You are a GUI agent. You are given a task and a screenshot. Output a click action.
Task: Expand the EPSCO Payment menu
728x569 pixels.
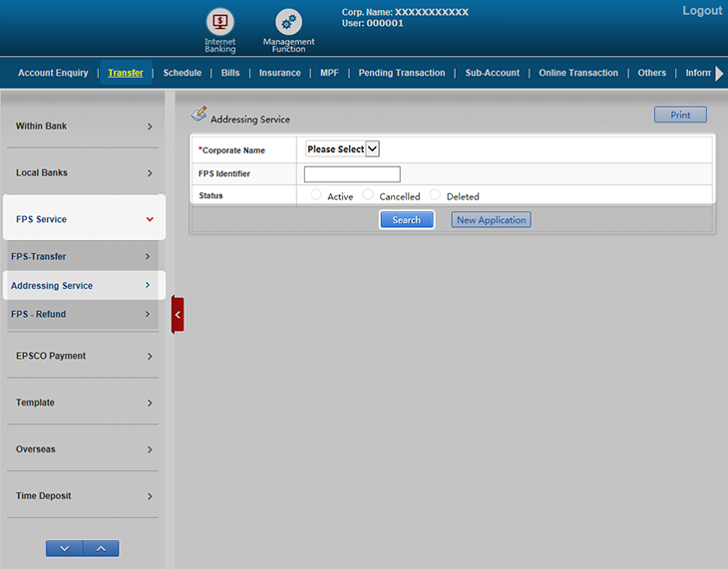(x=83, y=356)
